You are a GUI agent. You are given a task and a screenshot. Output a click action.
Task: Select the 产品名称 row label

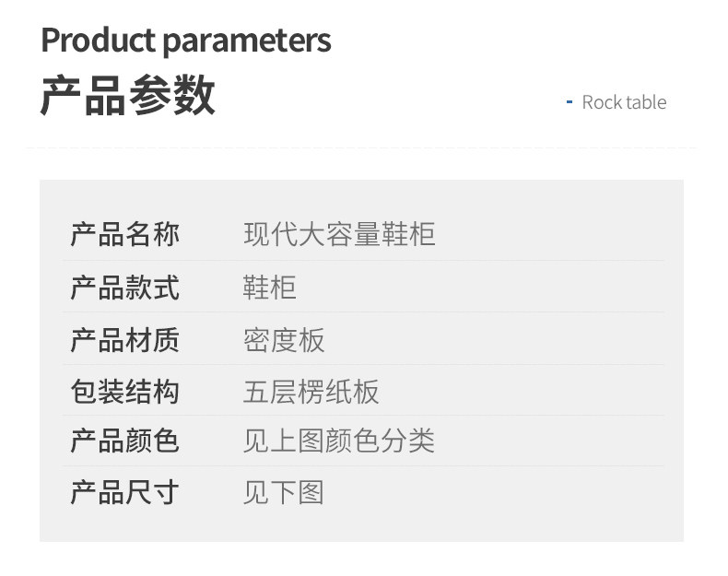pyautogui.click(x=124, y=234)
